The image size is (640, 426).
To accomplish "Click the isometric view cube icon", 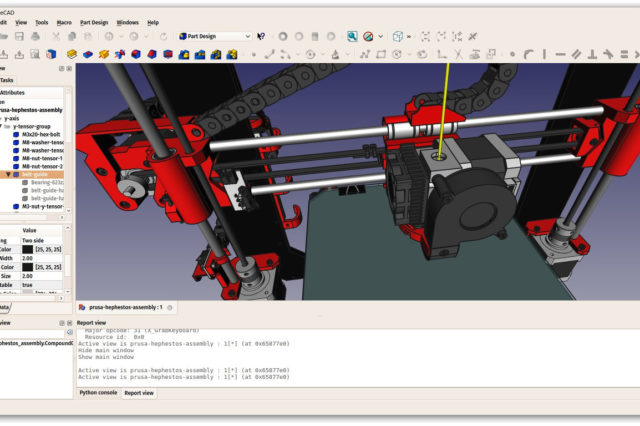I will tap(399, 36).
